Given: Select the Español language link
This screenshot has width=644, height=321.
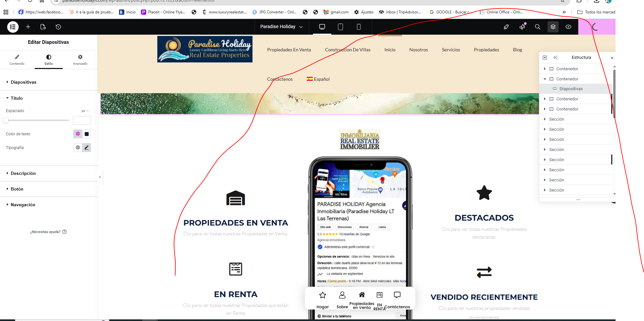Looking at the screenshot, I should pos(318,79).
